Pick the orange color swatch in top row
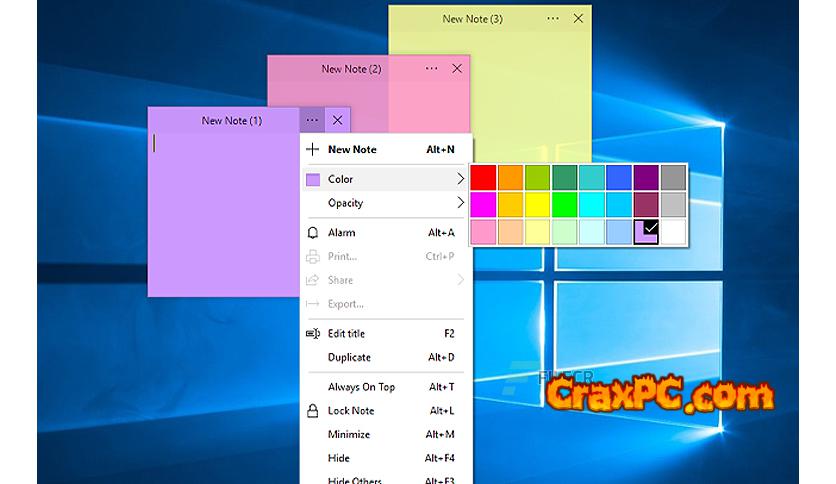Image resolution: width=836 pixels, height=484 pixels. [x=511, y=178]
